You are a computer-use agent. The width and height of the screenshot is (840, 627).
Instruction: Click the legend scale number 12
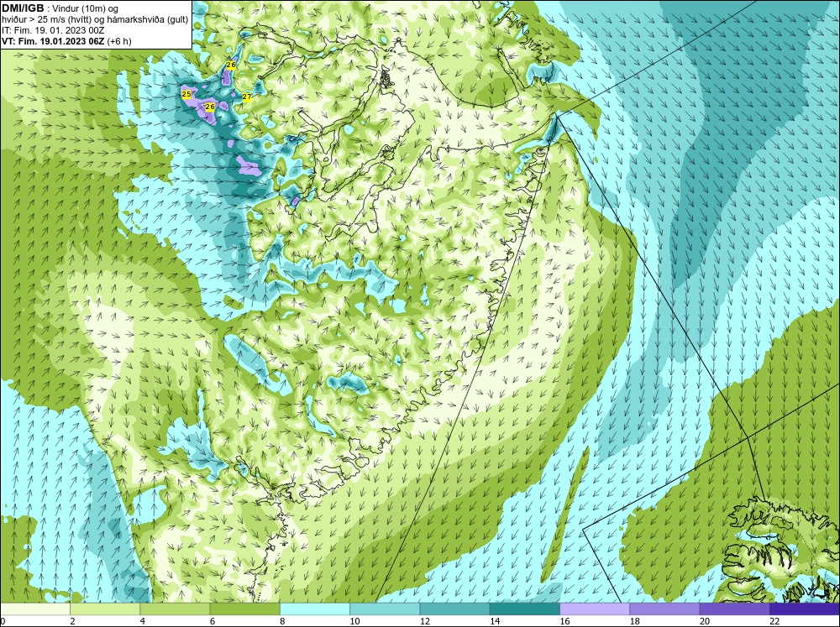click(x=425, y=621)
